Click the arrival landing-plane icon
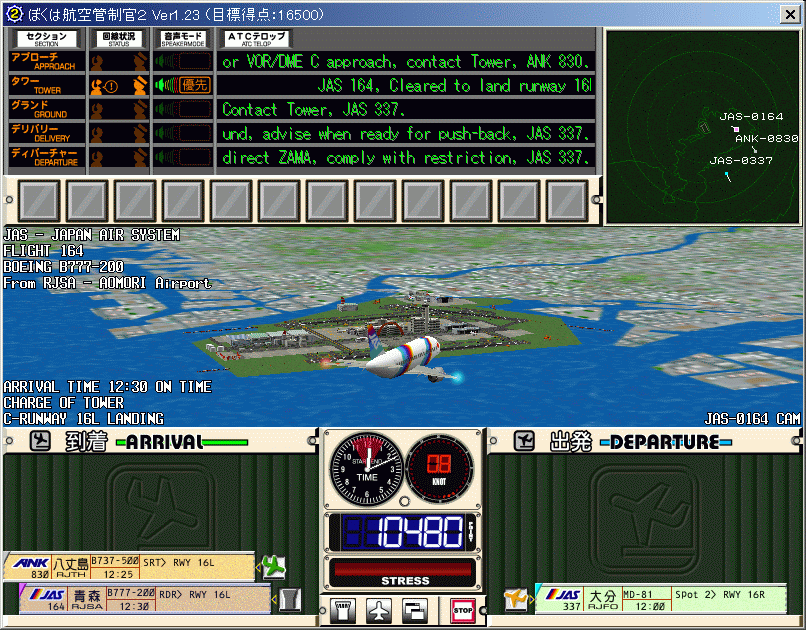This screenshot has height=630, width=806. pyautogui.click(x=40, y=441)
